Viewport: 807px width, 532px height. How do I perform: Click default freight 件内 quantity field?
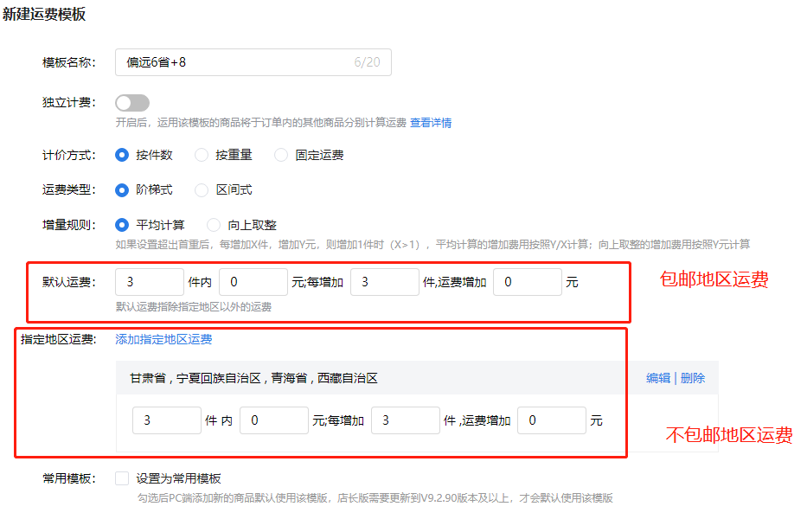coord(150,282)
